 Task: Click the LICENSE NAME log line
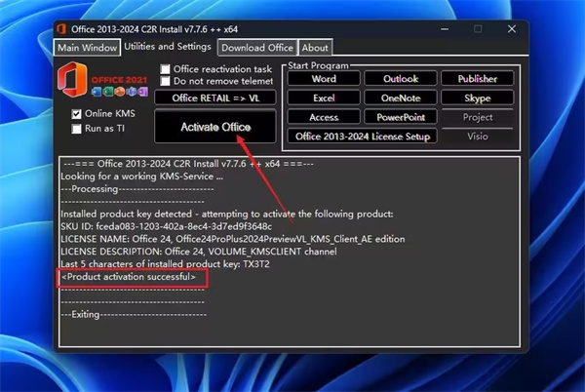(x=233, y=239)
